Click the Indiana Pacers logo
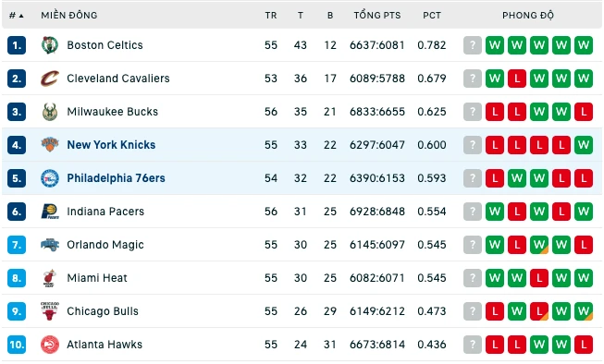 click(x=50, y=212)
